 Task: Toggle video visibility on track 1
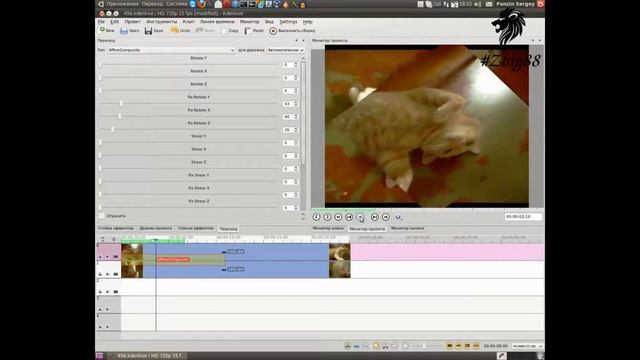116,274
